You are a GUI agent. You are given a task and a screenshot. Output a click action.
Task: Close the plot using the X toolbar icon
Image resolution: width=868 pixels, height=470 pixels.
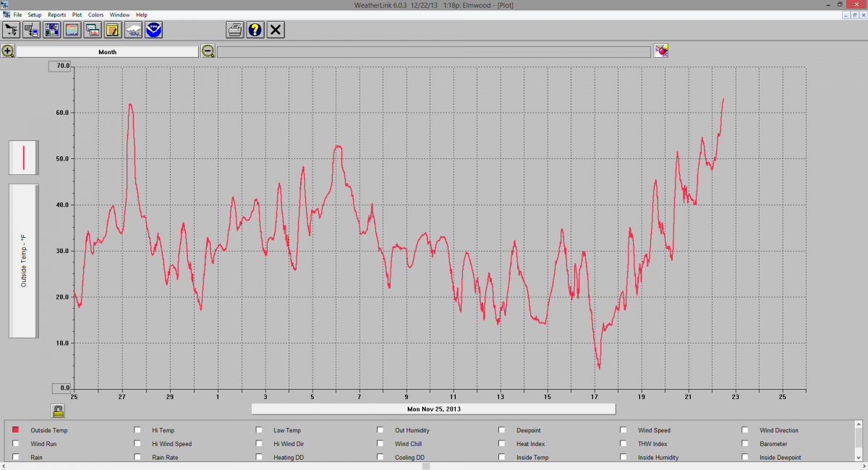click(276, 30)
